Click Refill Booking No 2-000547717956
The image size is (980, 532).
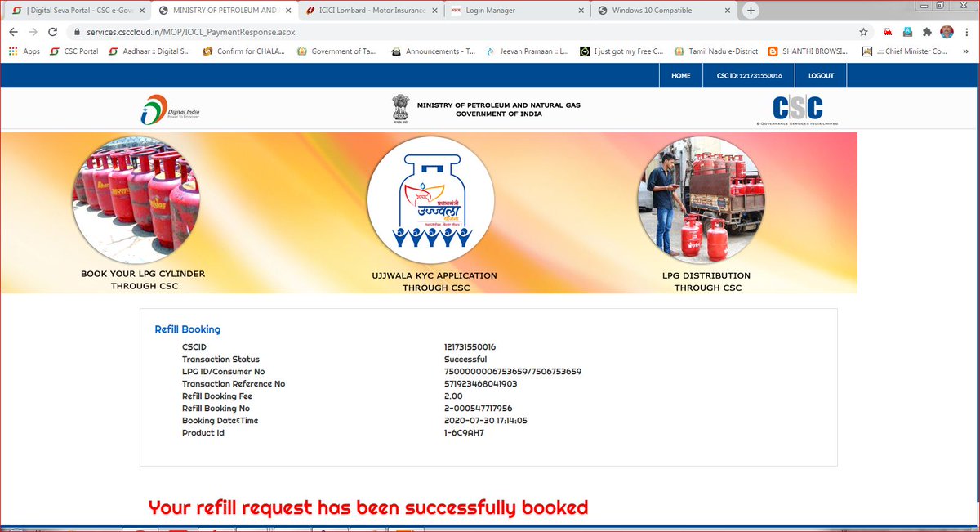click(479, 409)
